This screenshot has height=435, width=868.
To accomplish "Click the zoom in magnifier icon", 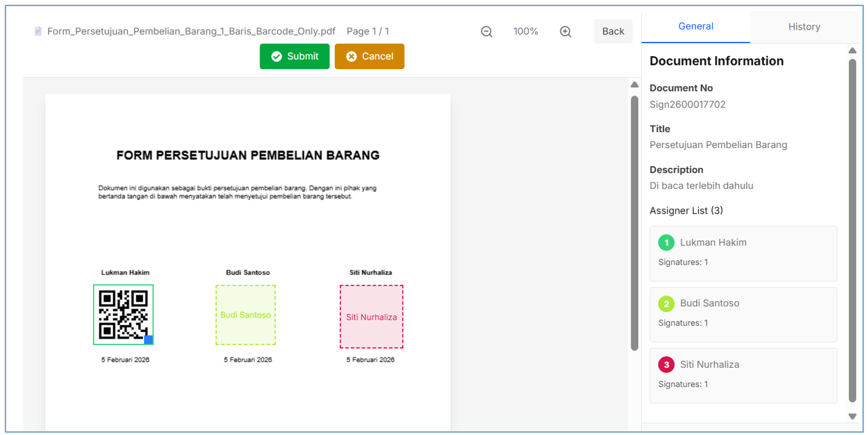I will click(x=565, y=31).
